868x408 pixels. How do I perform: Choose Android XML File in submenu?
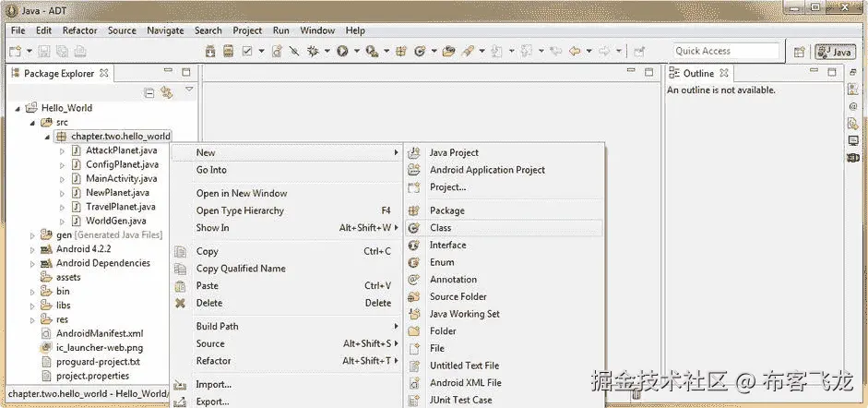505,382
